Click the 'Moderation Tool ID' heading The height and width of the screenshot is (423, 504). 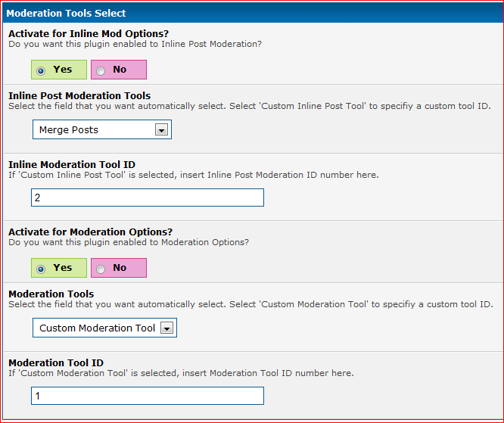(56, 362)
